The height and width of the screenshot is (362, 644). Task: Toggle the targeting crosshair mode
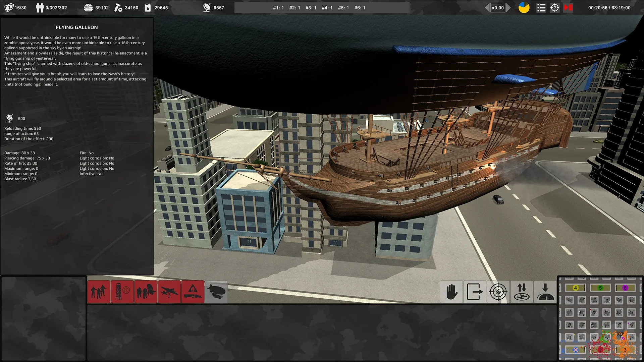click(498, 291)
